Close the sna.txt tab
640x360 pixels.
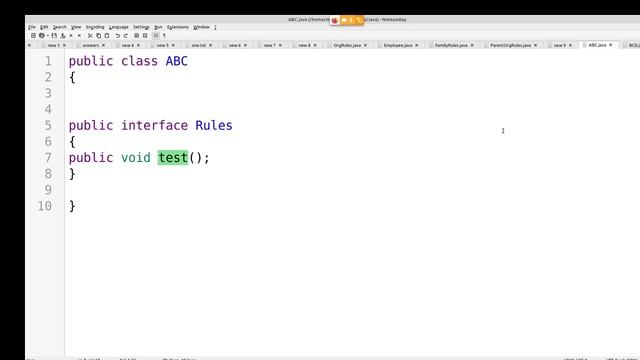point(211,45)
